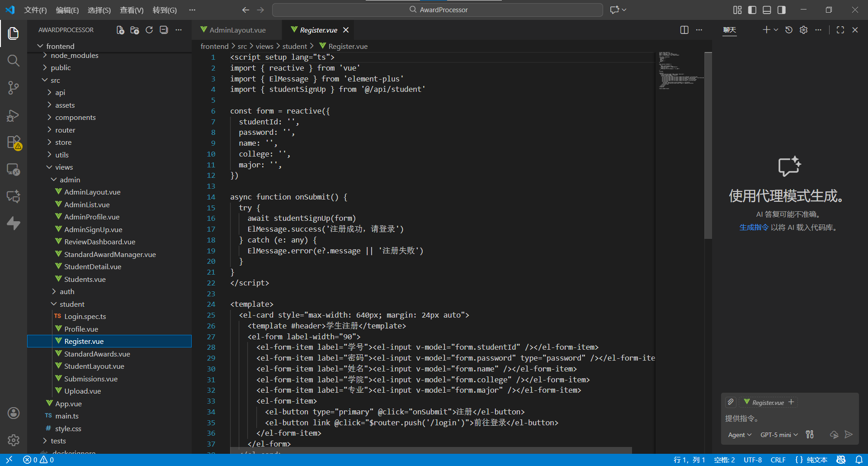
Task: Open notifications bell in status bar
Action: (859, 460)
